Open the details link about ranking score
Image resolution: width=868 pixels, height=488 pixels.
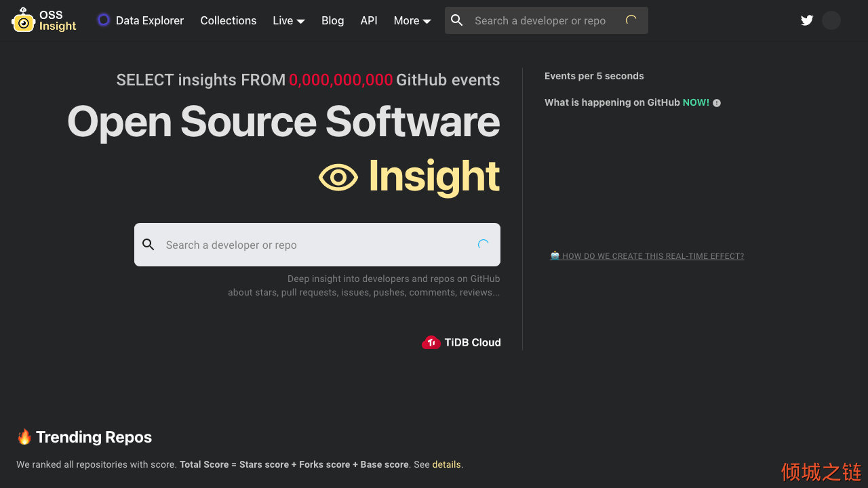pyautogui.click(x=446, y=465)
